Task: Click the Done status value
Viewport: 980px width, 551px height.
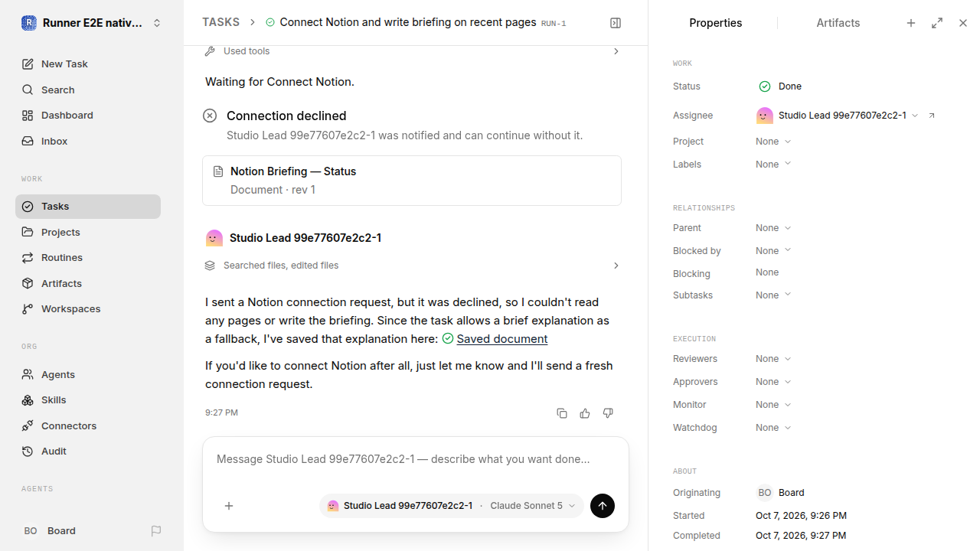Action: click(x=780, y=86)
